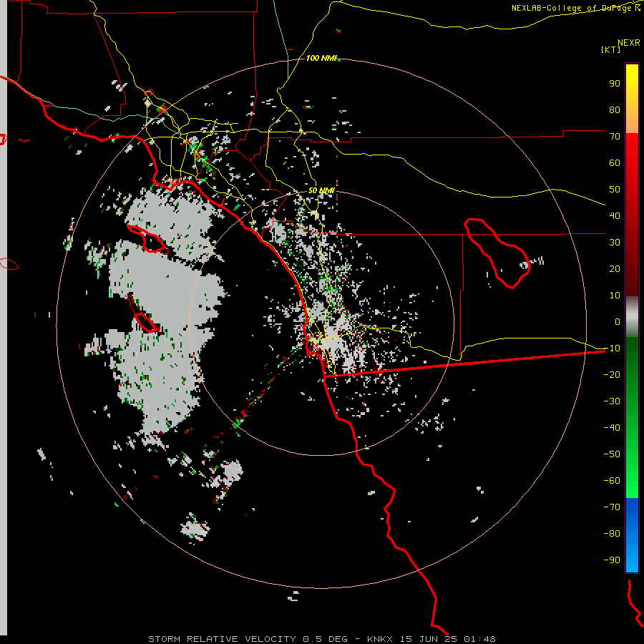The width and height of the screenshot is (644, 644).
Task: Click the 30 knots scale value
Action: (x=615, y=243)
